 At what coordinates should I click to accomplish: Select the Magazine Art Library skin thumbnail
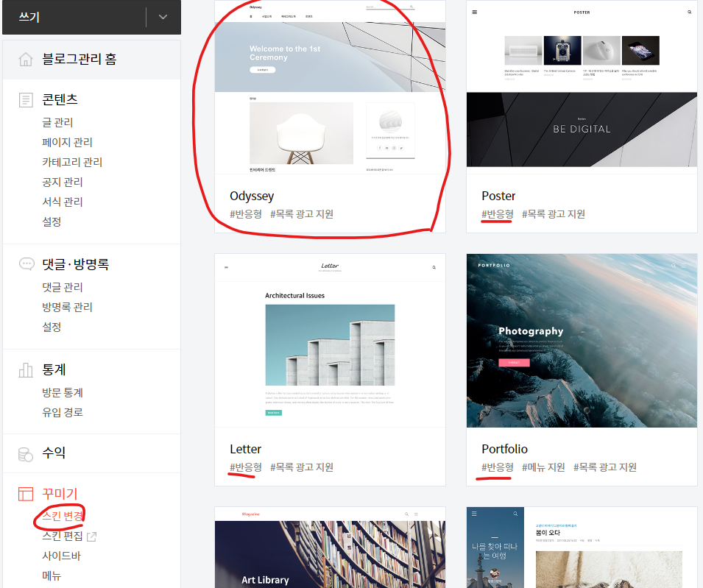click(330, 548)
